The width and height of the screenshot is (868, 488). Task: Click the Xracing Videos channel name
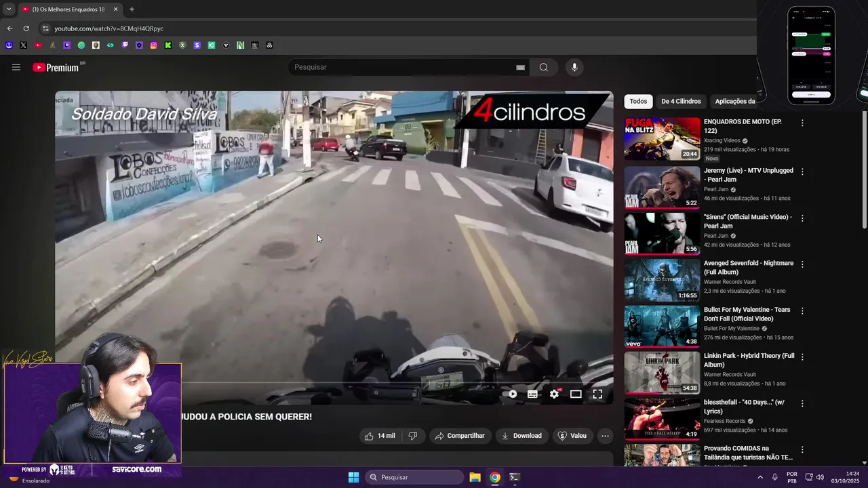click(x=722, y=140)
